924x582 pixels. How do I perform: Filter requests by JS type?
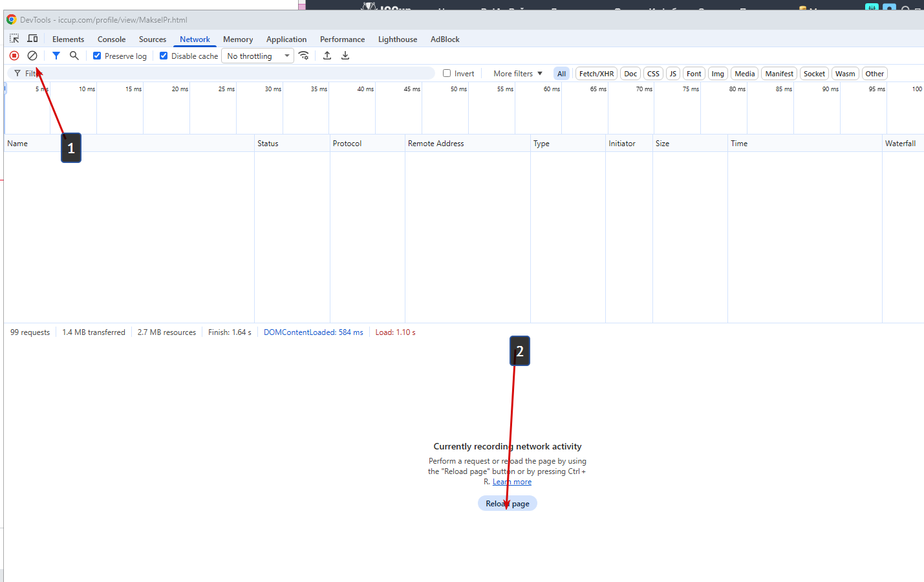click(673, 73)
